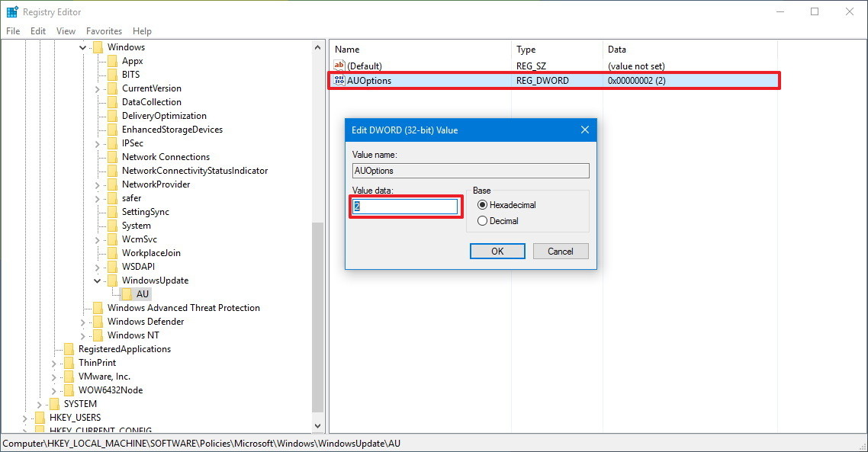
Task: Click the Windows Defender folder icon
Action: tap(98, 322)
